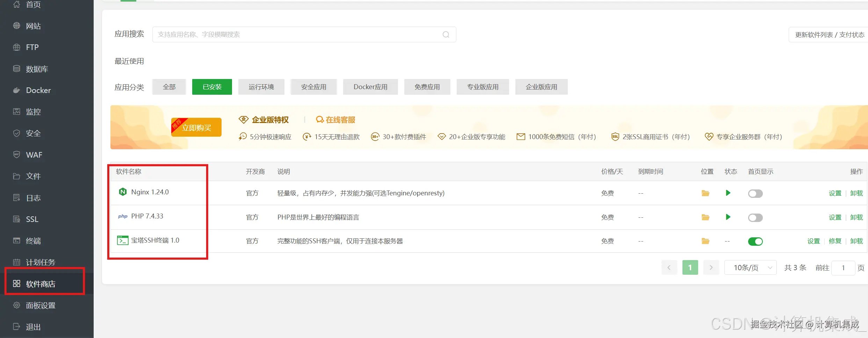Screen dimensions: 868x338
Task: Click the 软件商店 grid icon
Action: pos(16,283)
